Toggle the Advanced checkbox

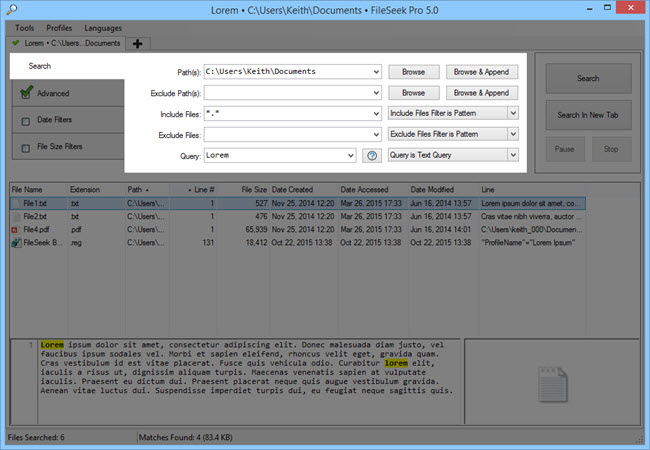27,92
